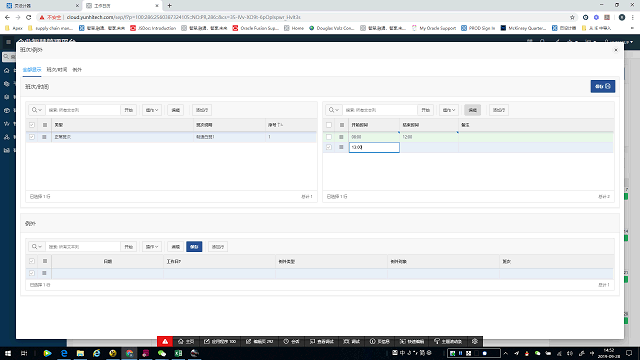This screenshot has height=360, width=640.
Task: Open row actions menu for the empty exceptions row
Action: (44, 273)
